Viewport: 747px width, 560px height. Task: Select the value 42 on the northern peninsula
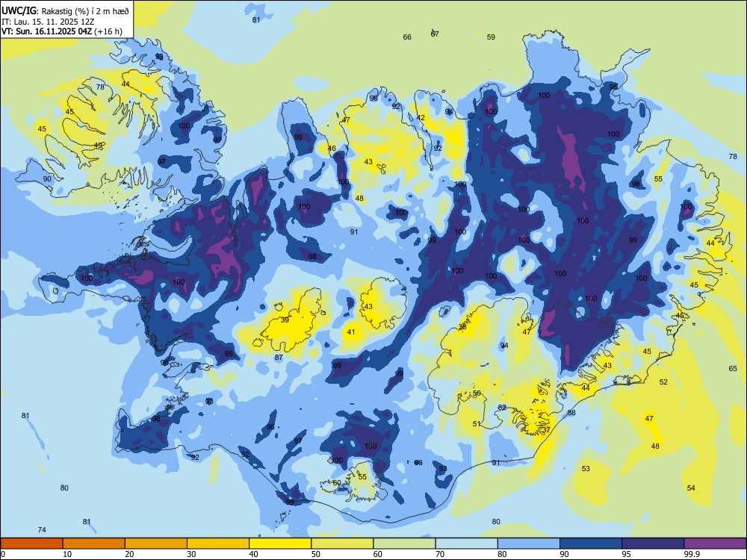click(x=421, y=118)
